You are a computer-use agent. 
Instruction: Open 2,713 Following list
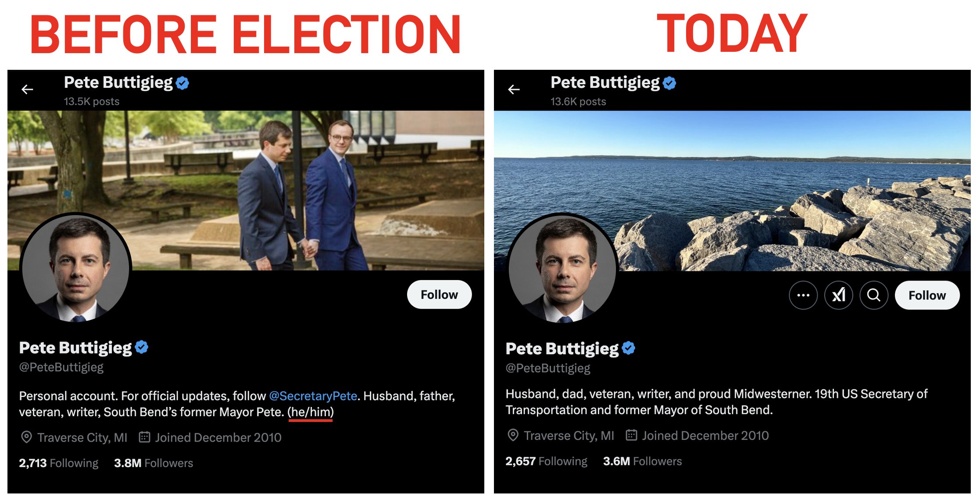[58, 463]
